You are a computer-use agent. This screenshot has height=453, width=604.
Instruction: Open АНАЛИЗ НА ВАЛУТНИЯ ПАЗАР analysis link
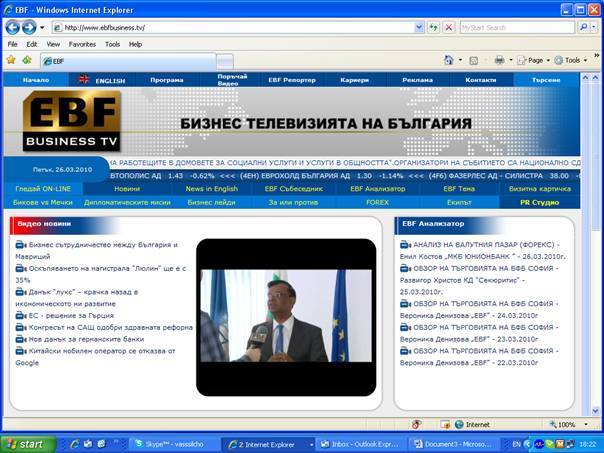tap(483, 250)
